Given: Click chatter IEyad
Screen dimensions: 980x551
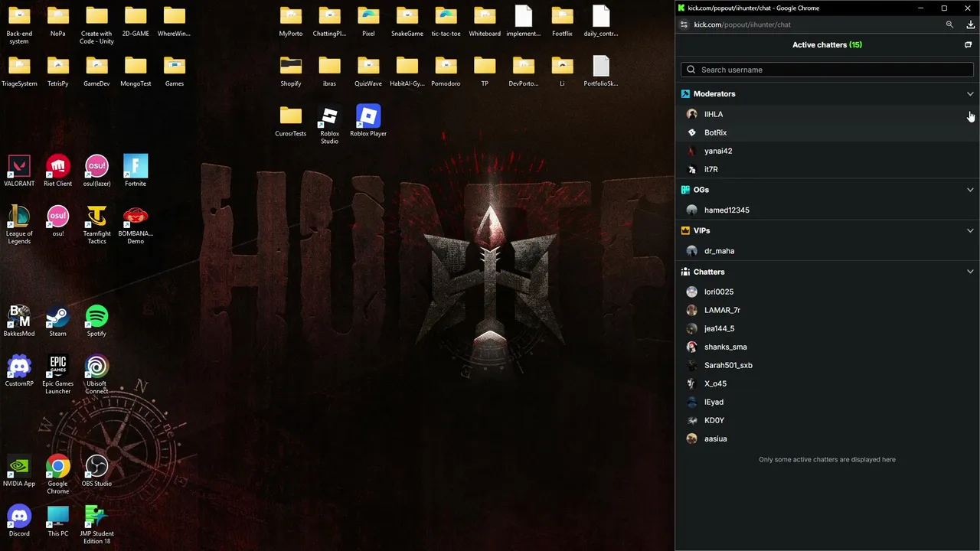Looking at the screenshot, I should (827, 402).
